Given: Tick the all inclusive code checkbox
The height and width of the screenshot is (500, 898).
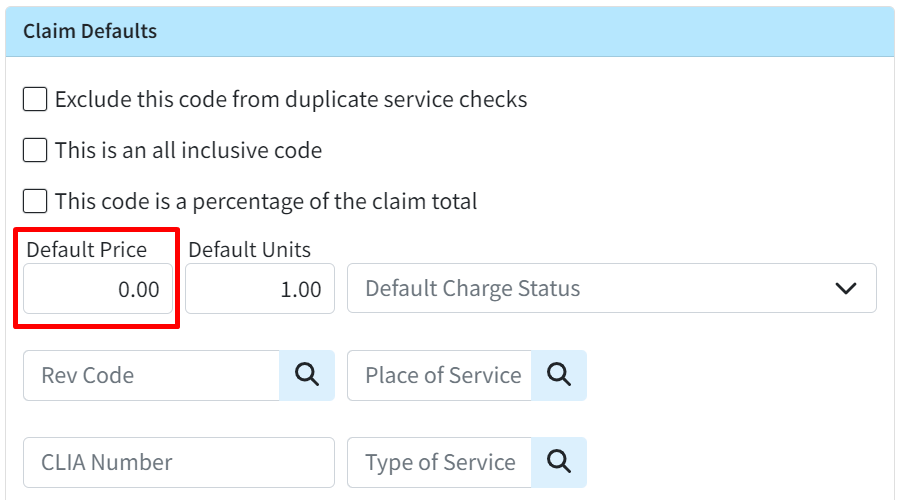Looking at the screenshot, I should (35, 150).
